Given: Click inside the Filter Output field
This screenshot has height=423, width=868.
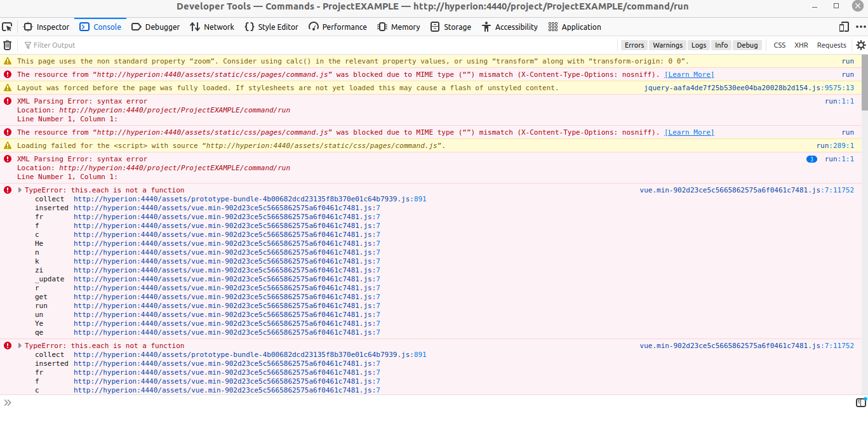Looking at the screenshot, I should [x=127, y=44].
